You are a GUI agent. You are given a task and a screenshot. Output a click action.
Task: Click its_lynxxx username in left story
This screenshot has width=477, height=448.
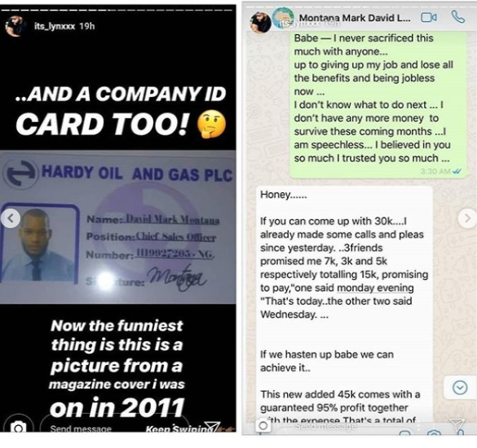click(x=55, y=26)
